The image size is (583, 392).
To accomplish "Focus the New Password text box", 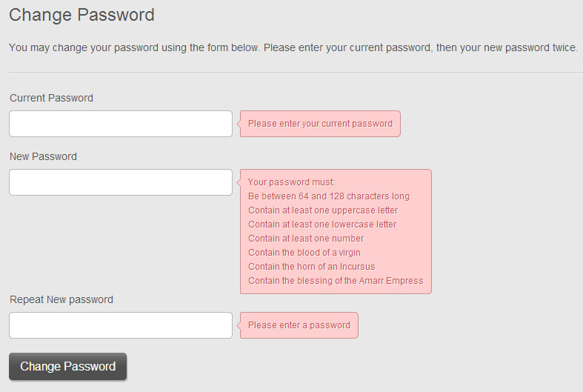I will pos(121,182).
